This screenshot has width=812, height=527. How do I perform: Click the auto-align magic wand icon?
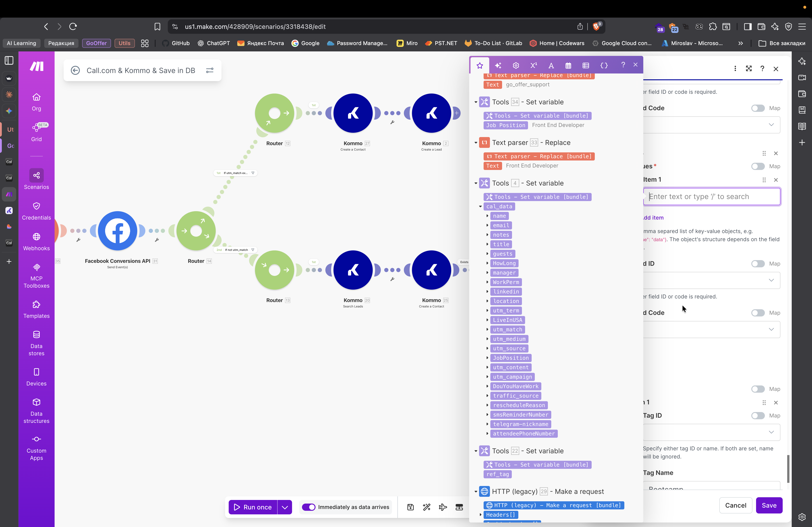pos(427,507)
